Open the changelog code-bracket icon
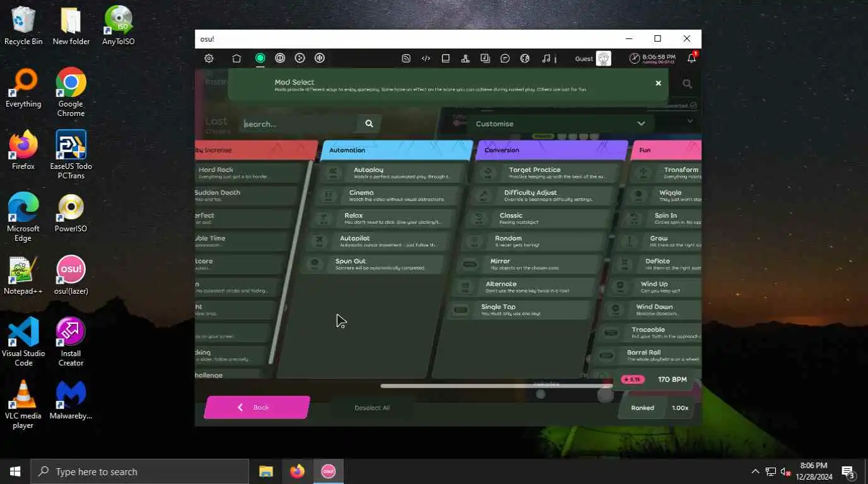 [426, 58]
